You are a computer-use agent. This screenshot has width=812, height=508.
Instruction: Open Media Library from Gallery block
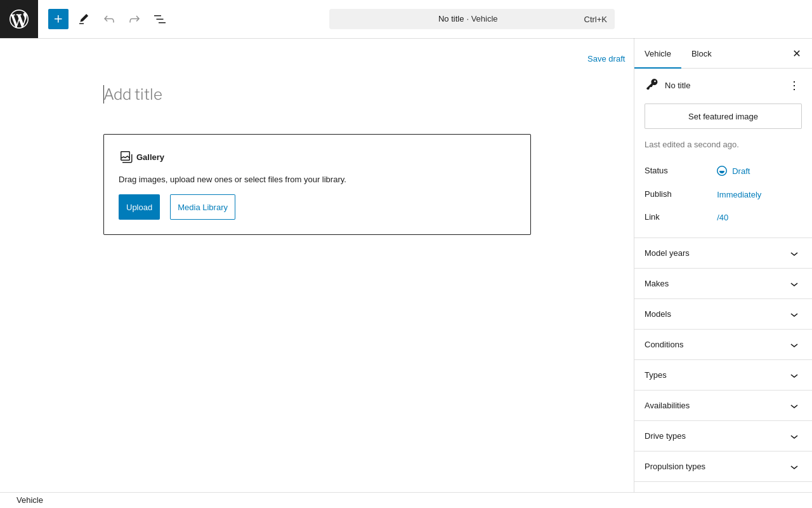click(202, 207)
